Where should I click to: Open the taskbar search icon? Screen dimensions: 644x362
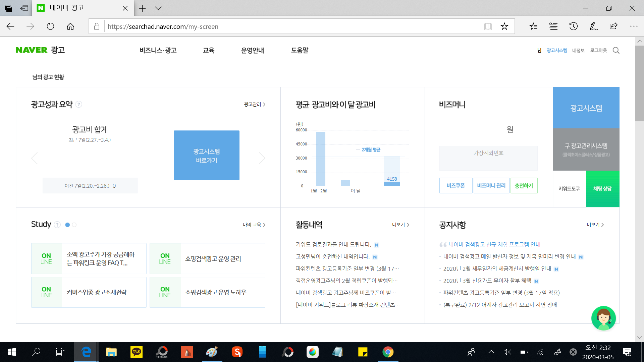pyautogui.click(x=36, y=352)
